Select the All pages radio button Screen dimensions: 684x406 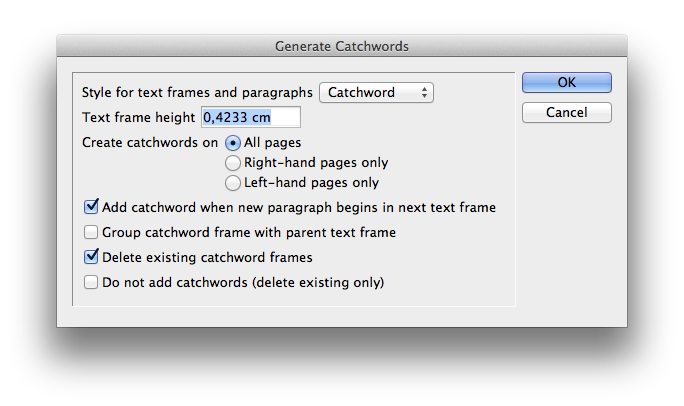pyautogui.click(x=233, y=143)
